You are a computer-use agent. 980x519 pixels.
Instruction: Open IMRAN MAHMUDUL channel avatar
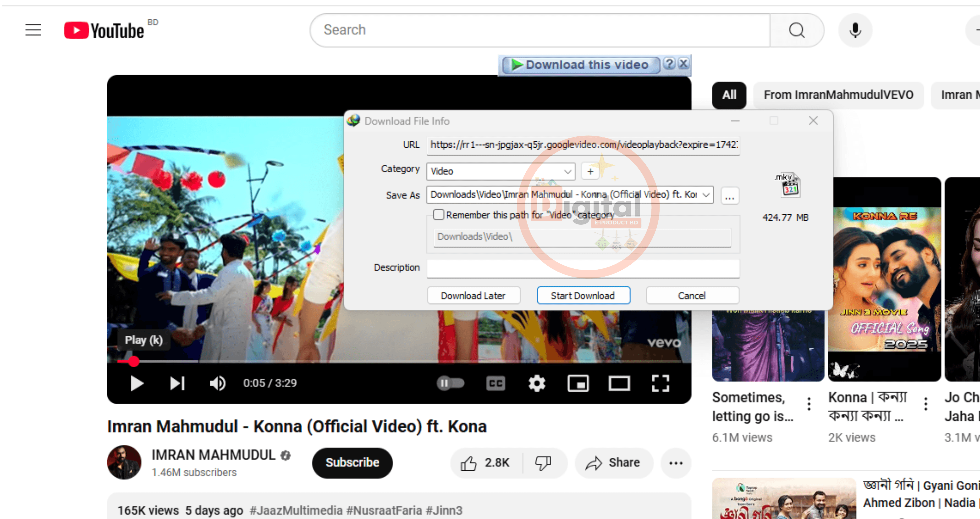coord(124,462)
